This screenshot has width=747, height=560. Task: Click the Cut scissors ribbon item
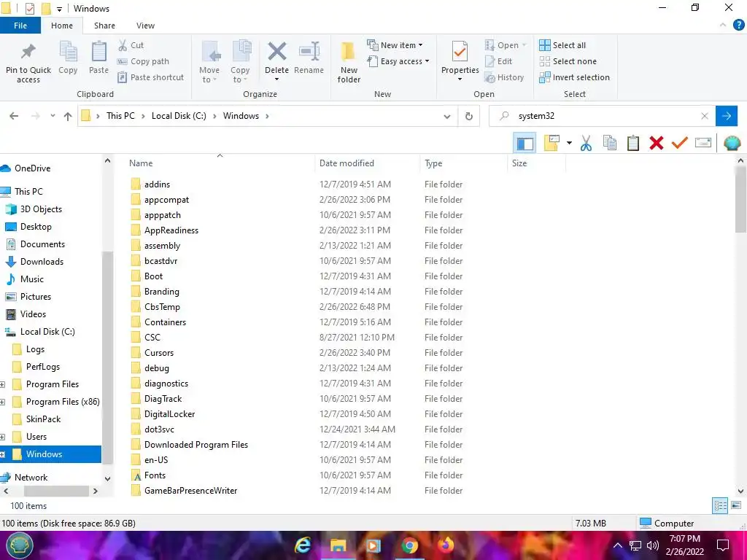pos(131,45)
